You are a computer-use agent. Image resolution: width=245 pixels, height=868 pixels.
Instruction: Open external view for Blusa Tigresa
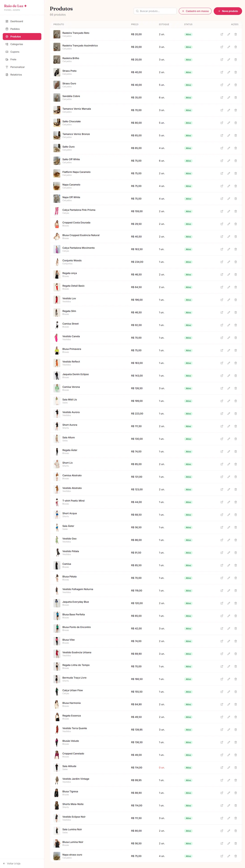(x=222, y=793)
